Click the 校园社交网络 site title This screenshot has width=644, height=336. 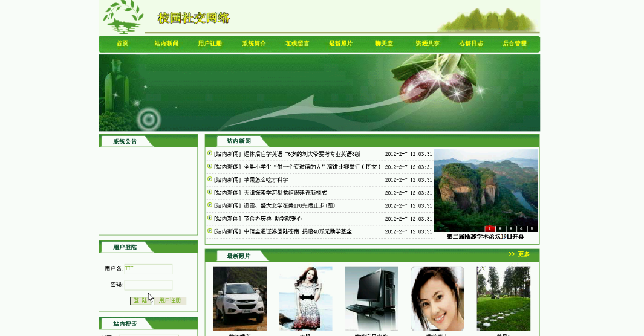pyautogui.click(x=194, y=19)
